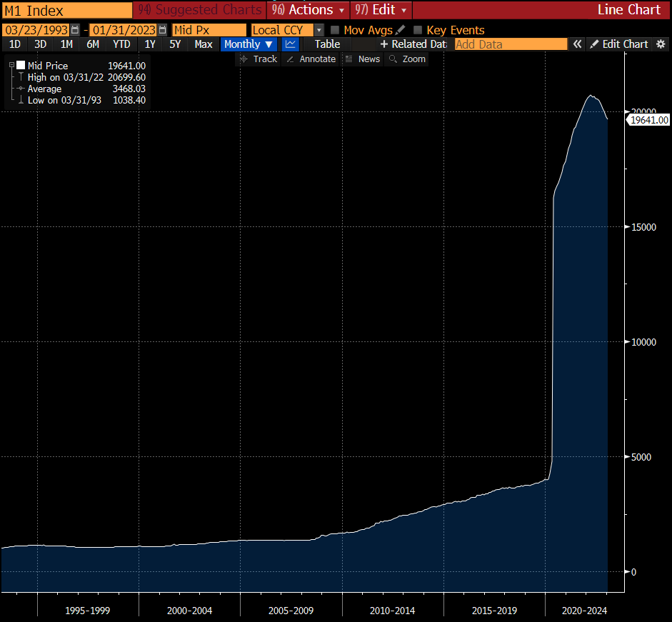Select the 5Y time range
672x622 pixels.
[x=175, y=44]
